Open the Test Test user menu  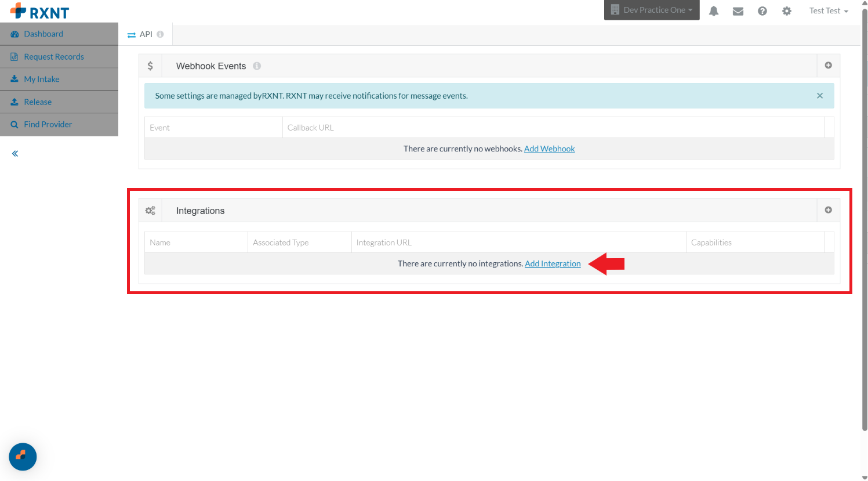click(x=829, y=11)
